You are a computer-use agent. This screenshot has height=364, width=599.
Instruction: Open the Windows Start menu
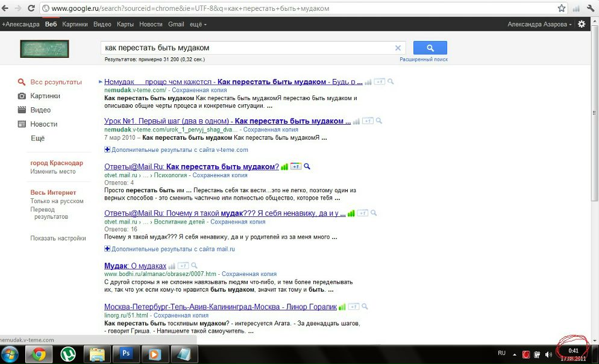coord(10,353)
